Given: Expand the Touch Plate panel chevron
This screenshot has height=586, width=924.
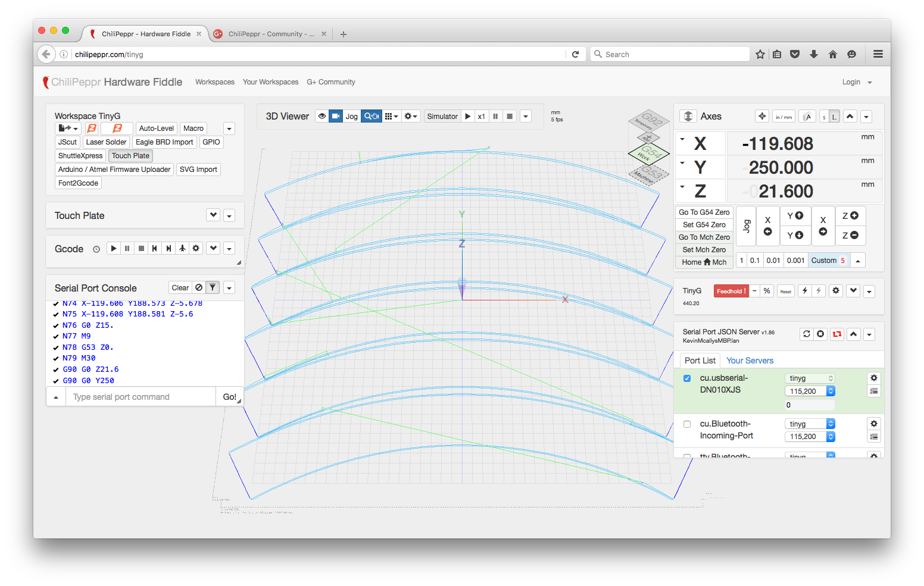Looking at the screenshot, I should (x=213, y=215).
